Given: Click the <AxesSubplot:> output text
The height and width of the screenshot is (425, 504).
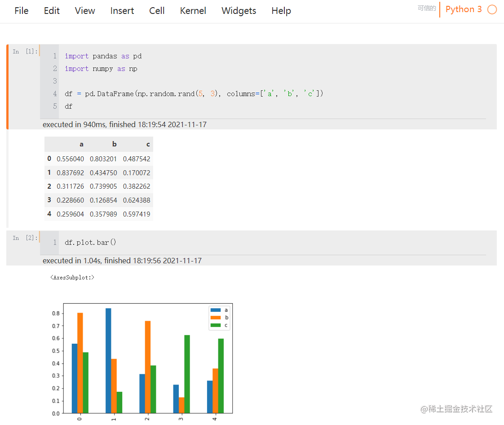Looking at the screenshot, I should pyautogui.click(x=72, y=277).
